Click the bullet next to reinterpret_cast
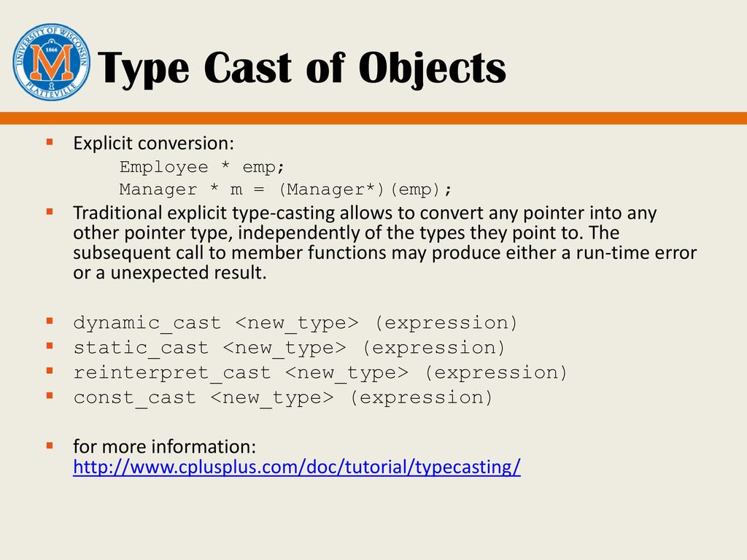The height and width of the screenshot is (560, 747). [x=50, y=370]
